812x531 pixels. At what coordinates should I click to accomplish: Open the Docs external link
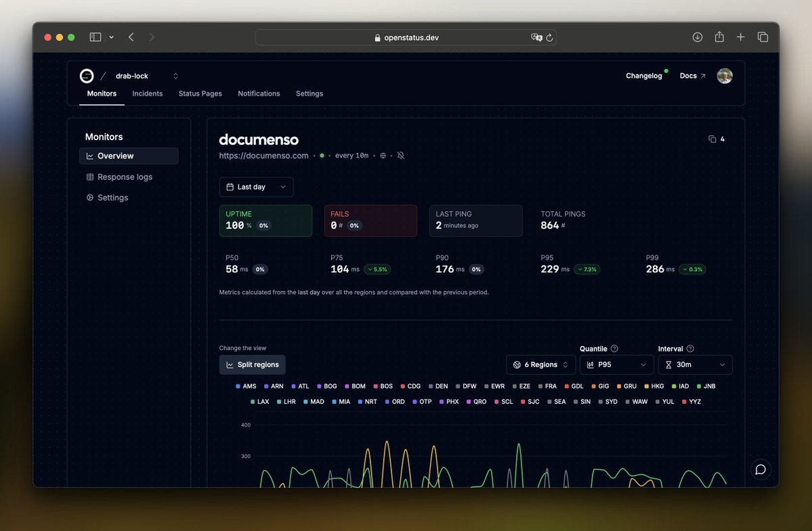(692, 76)
